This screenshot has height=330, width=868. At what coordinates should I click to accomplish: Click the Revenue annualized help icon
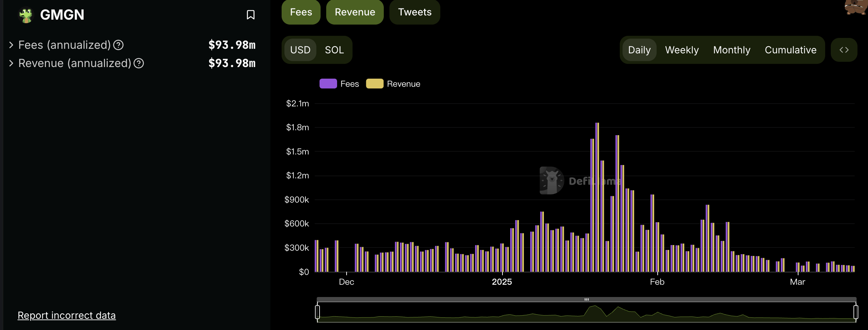point(139,63)
